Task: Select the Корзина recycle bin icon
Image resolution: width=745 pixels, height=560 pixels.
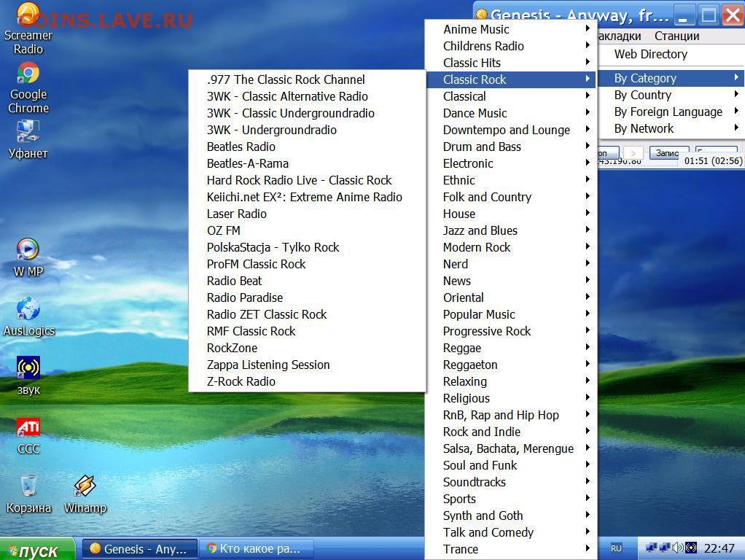Action: [x=28, y=494]
